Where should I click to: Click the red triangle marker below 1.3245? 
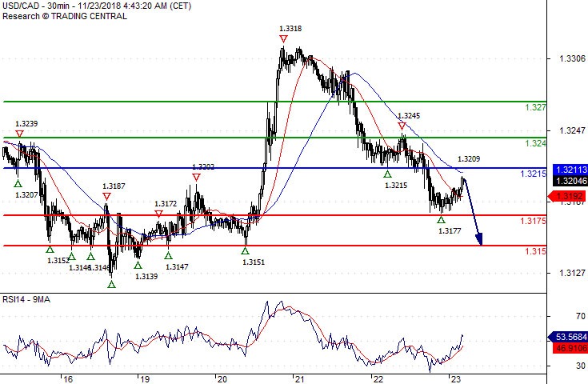(x=402, y=126)
